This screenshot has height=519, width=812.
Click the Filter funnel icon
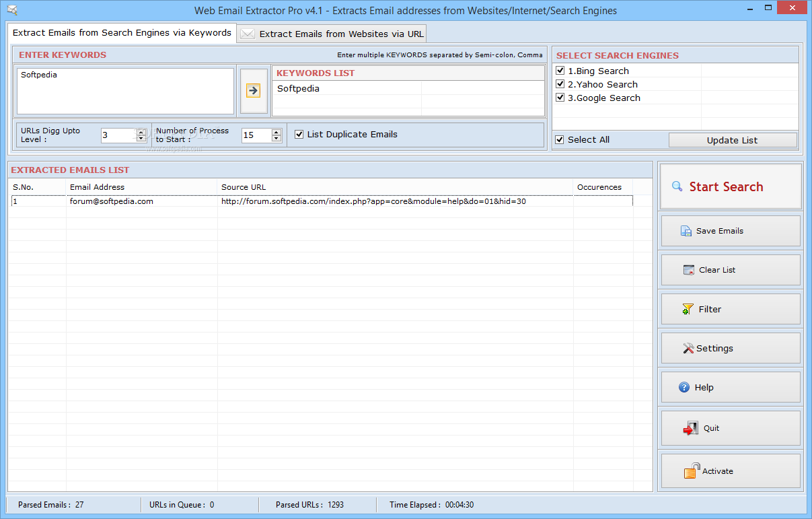[688, 309]
